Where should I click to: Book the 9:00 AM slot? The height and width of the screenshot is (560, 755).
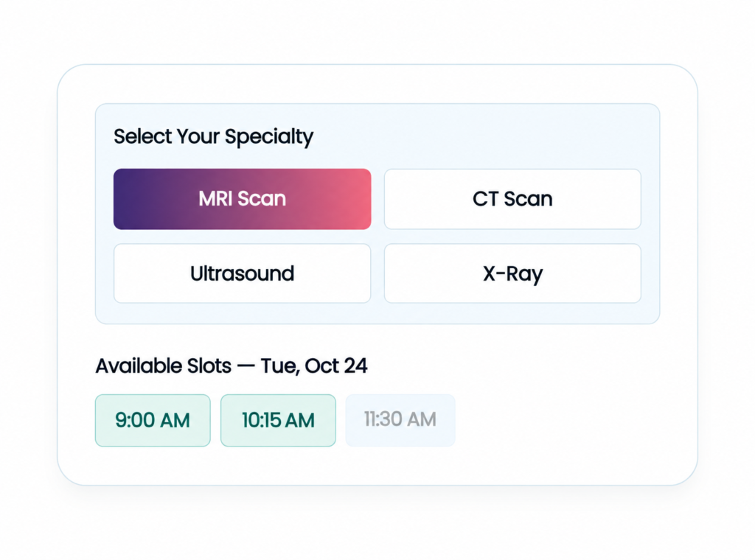(x=153, y=421)
